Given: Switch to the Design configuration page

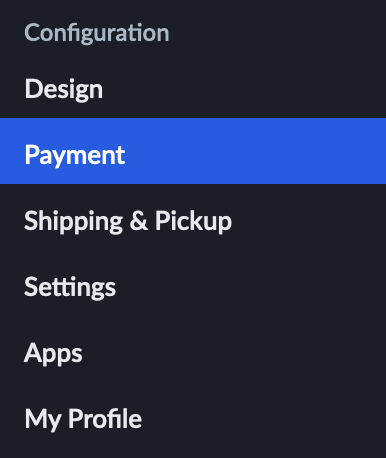Looking at the screenshot, I should 193,89.
